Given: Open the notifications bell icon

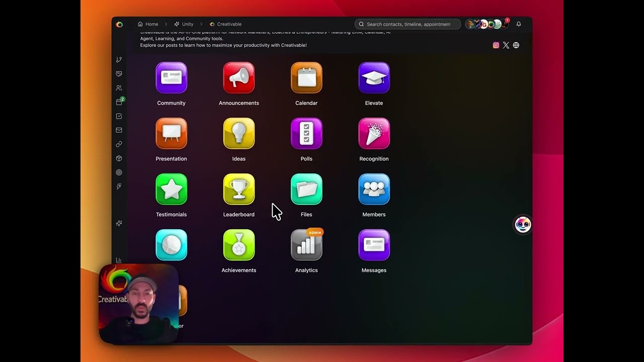Looking at the screenshot, I should (519, 24).
